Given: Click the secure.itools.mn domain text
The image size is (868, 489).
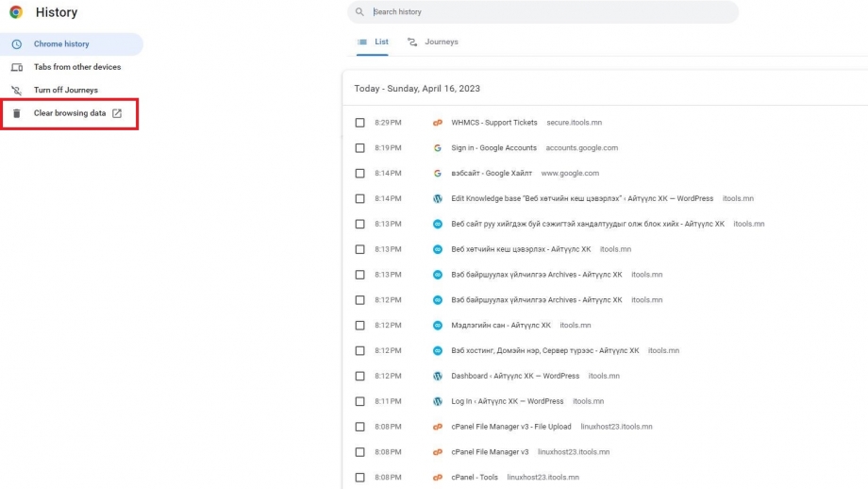Looking at the screenshot, I should [x=574, y=123].
